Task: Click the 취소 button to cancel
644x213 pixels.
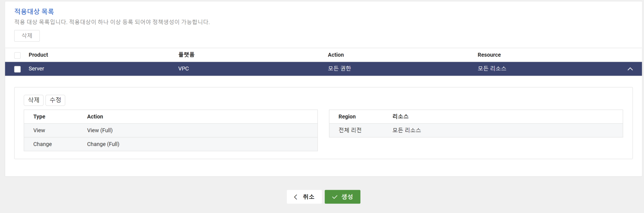Action: [304, 197]
